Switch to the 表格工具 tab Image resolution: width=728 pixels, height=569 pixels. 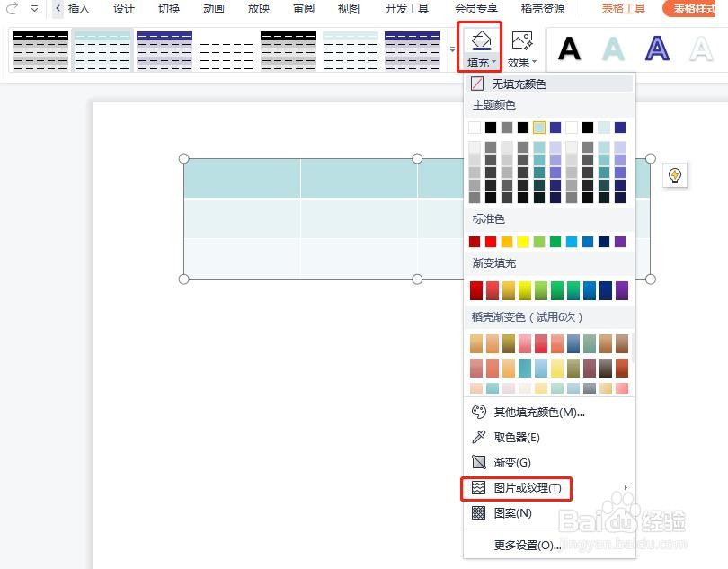623,8
